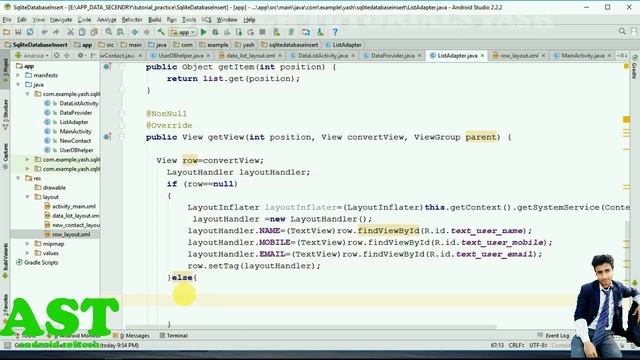Click the Help question mark icon
Viewport: 640px width, 360px height.
click(335, 32)
